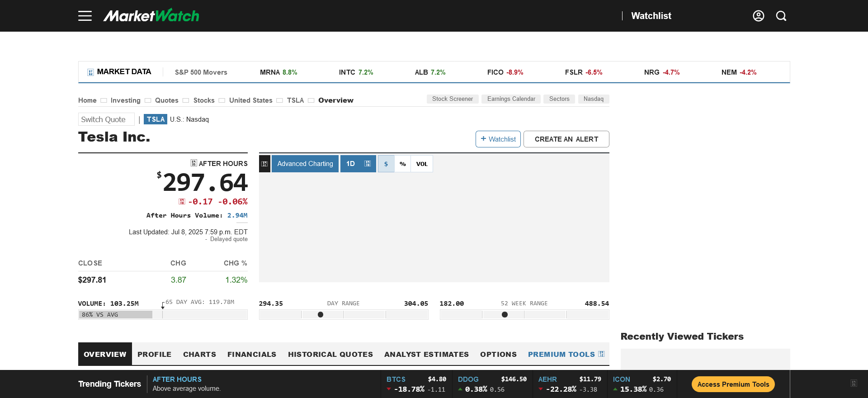Open the FICO -8.9% mover
868x398 pixels.
click(505, 72)
